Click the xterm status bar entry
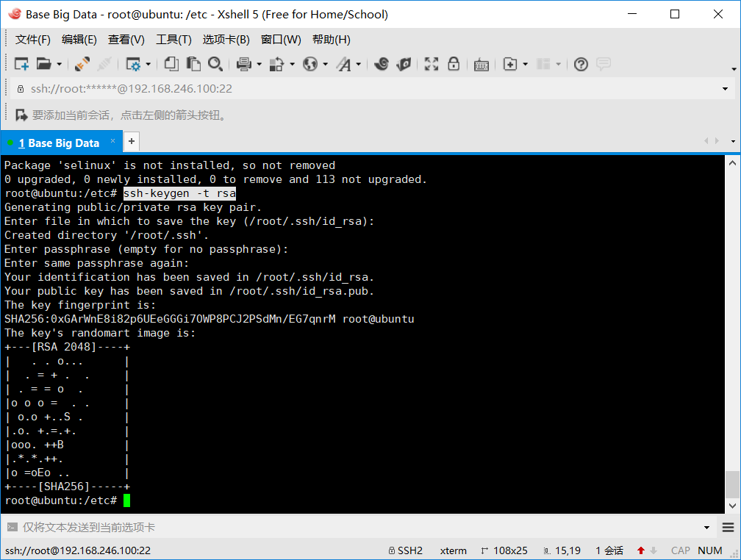 tap(453, 550)
